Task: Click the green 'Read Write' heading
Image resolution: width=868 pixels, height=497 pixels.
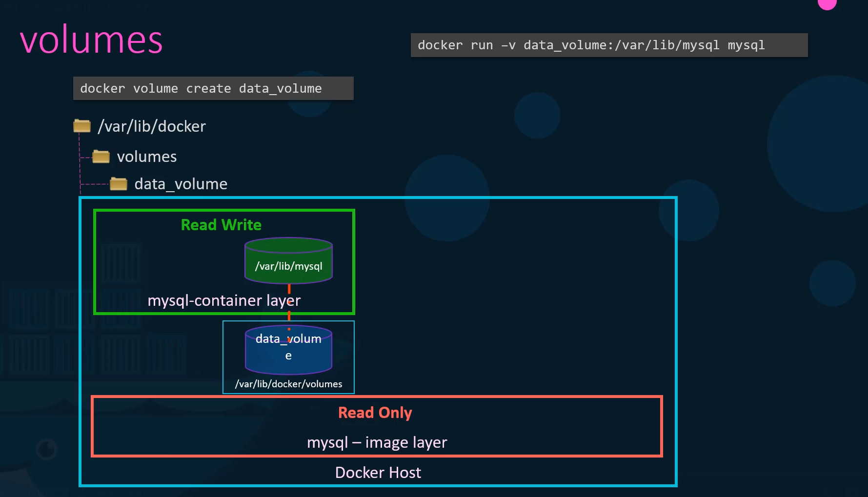Action: coord(221,225)
